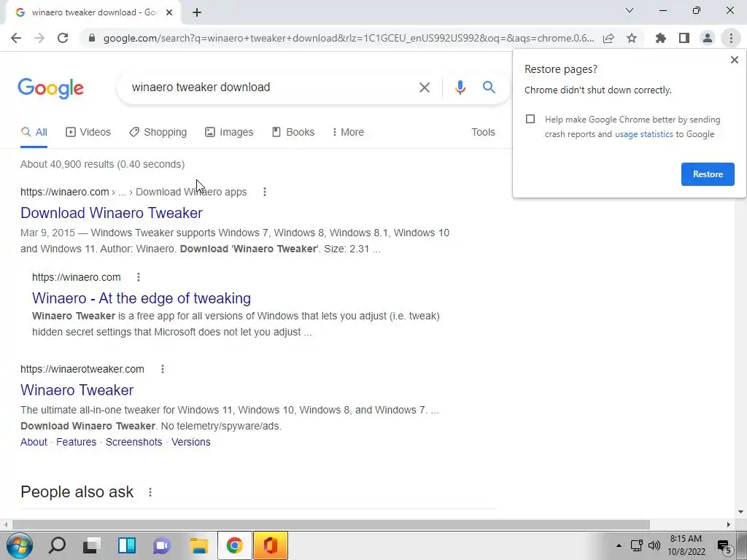Open the taskbar clock showing 8:15 AM
747x560 pixels.
pyautogui.click(x=686, y=545)
